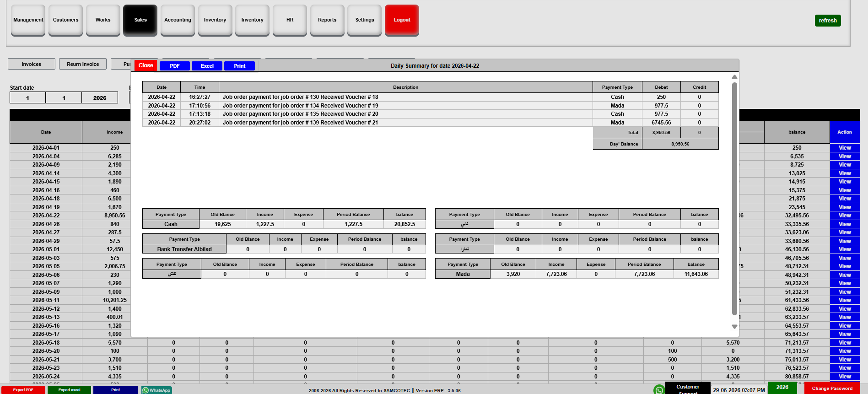The width and height of the screenshot is (868, 394).
Task: Click the green refresh button
Action: (x=828, y=21)
